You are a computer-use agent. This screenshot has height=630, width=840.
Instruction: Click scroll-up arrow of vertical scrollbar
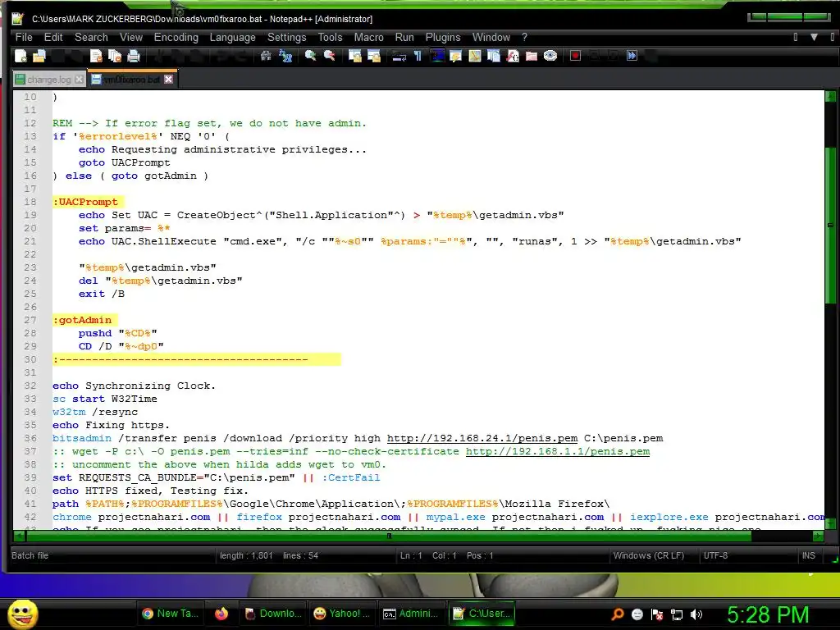tap(830, 97)
